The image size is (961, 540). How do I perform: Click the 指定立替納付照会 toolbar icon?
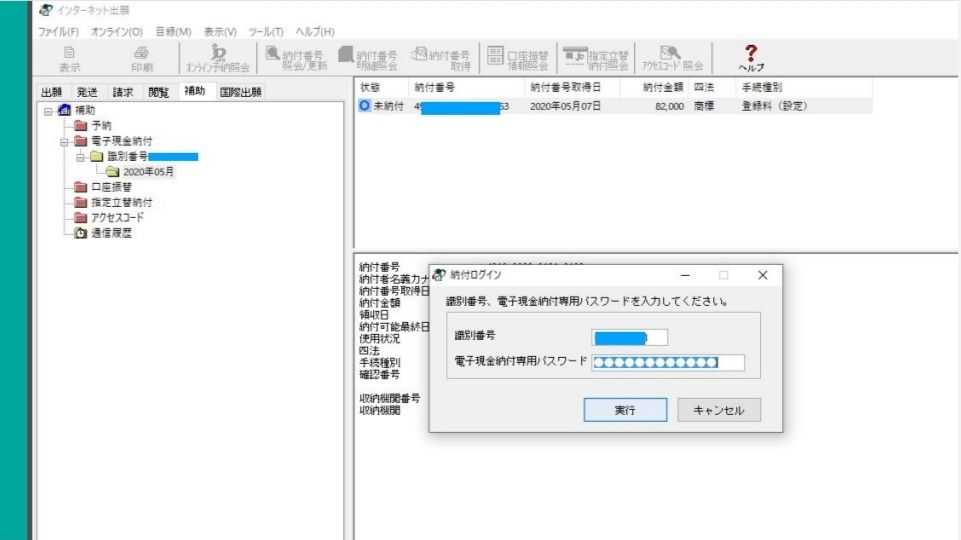coord(596,58)
